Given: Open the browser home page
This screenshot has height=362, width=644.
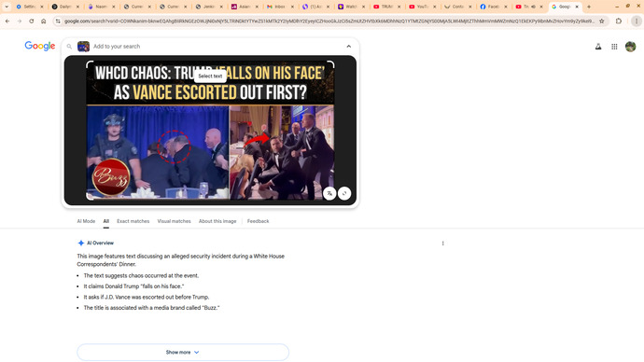Looking at the screenshot, I should click(x=43, y=21).
